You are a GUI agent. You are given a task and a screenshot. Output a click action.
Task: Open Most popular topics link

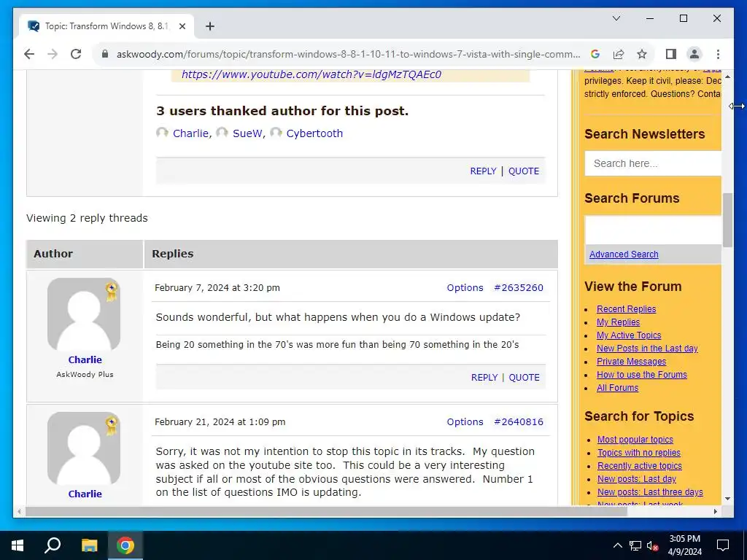(635, 440)
